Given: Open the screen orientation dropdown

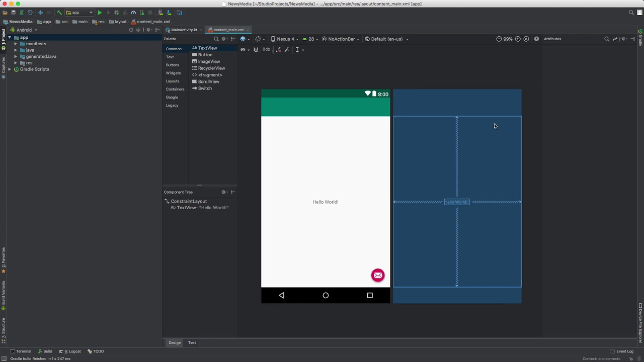Looking at the screenshot, I should click(x=260, y=39).
